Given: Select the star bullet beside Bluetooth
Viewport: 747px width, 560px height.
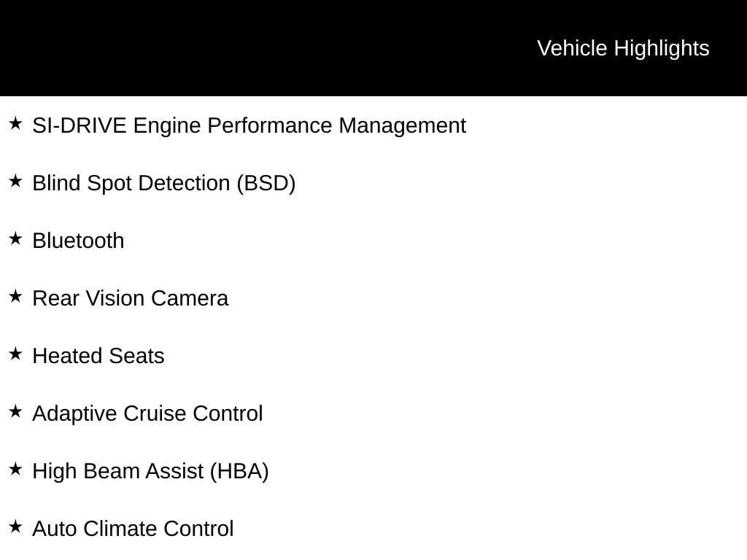Looking at the screenshot, I should [x=15, y=239].
